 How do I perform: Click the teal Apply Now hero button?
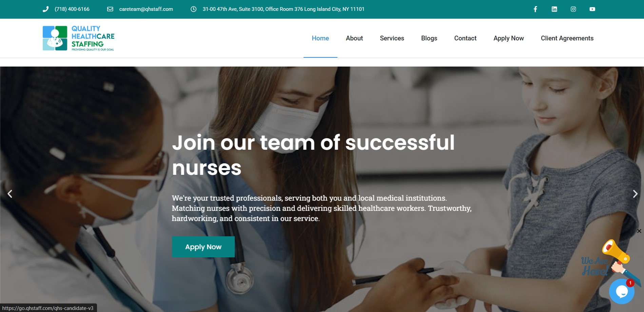click(203, 247)
